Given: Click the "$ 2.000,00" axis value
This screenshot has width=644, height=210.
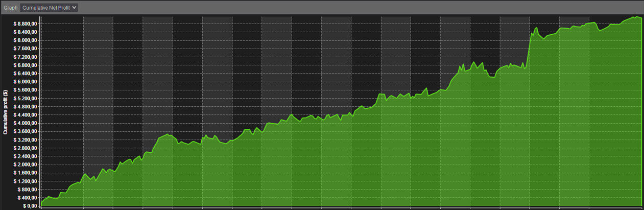Looking at the screenshot, I should (x=25, y=165).
